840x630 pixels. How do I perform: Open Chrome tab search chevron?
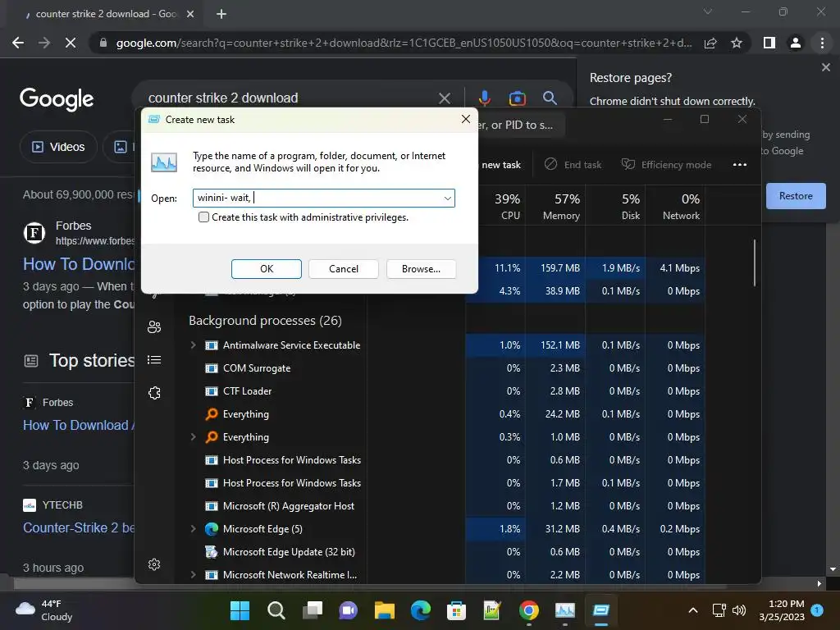(708, 11)
